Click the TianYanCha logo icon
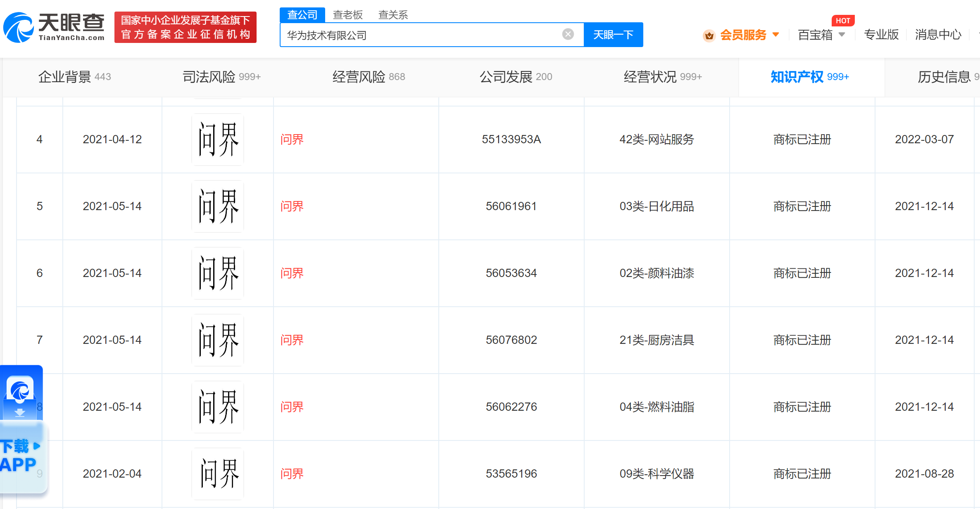The height and width of the screenshot is (509, 980). (18, 27)
